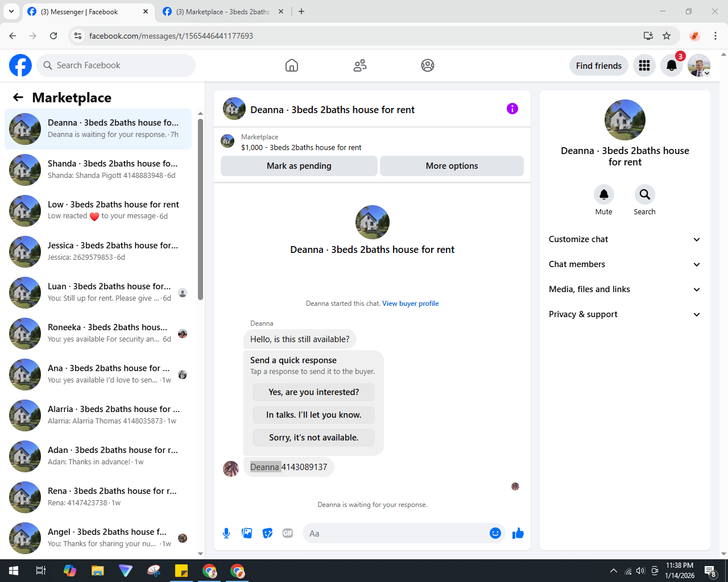Image resolution: width=728 pixels, height=582 pixels.
Task: Click Find friends button
Action: click(x=599, y=65)
